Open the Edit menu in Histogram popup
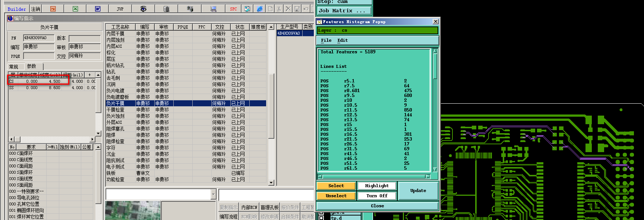 pos(342,40)
